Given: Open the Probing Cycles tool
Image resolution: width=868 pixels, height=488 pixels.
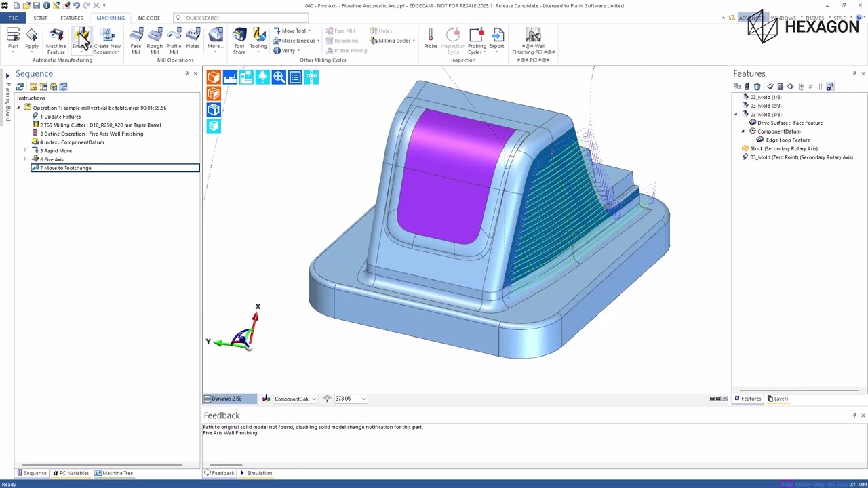Looking at the screenshot, I should (x=477, y=41).
